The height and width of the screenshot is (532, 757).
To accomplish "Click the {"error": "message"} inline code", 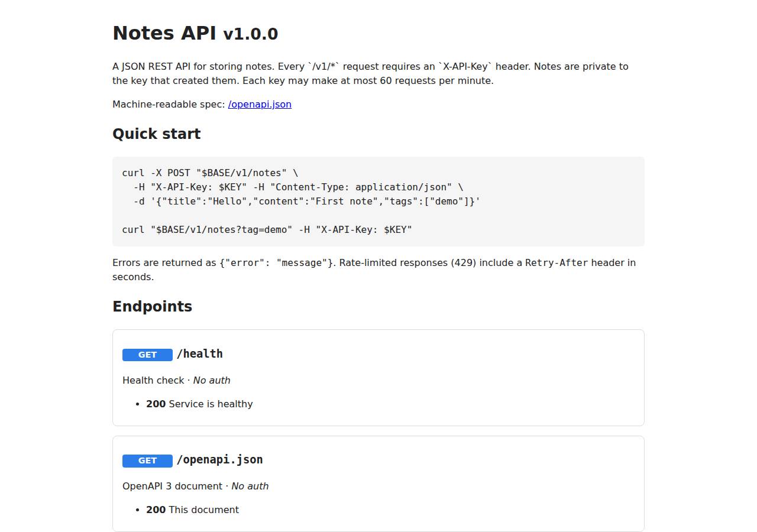I will point(276,262).
